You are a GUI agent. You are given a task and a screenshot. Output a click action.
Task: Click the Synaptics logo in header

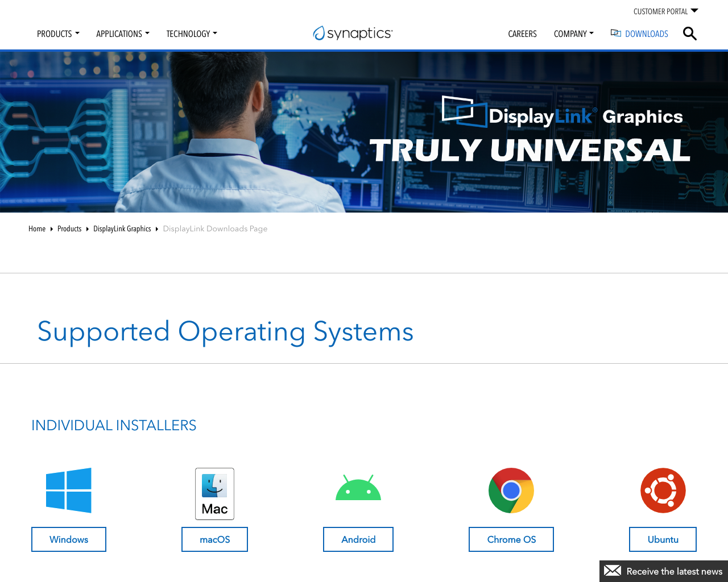(x=353, y=34)
